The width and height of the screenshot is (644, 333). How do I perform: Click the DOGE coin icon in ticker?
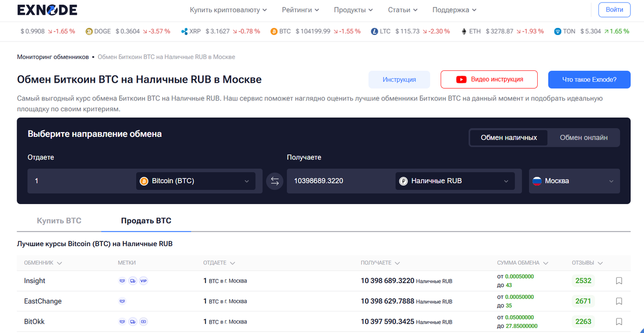(x=89, y=32)
